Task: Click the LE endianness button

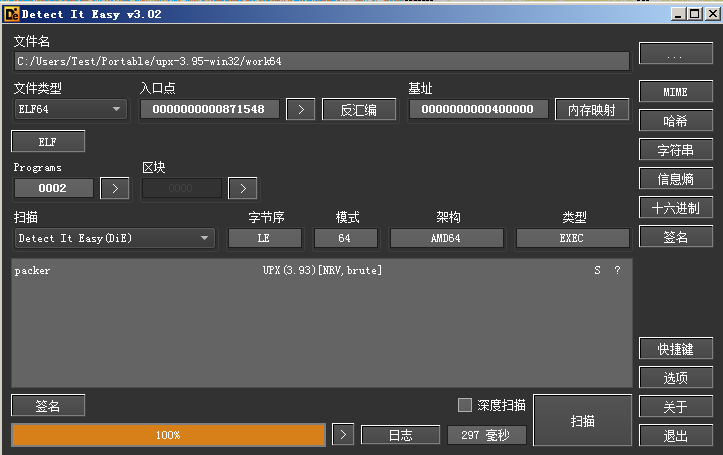Action: (265, 238)
